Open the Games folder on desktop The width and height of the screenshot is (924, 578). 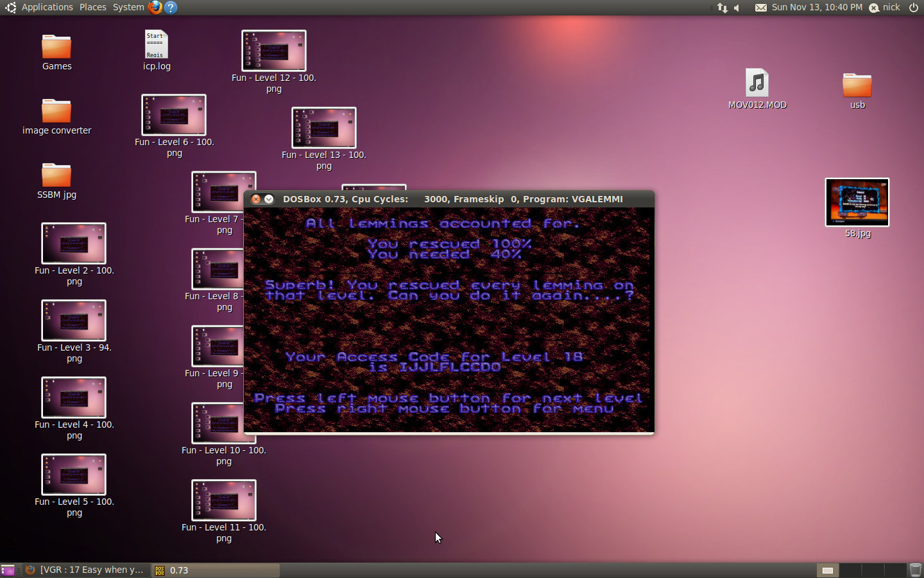point(56,48)
